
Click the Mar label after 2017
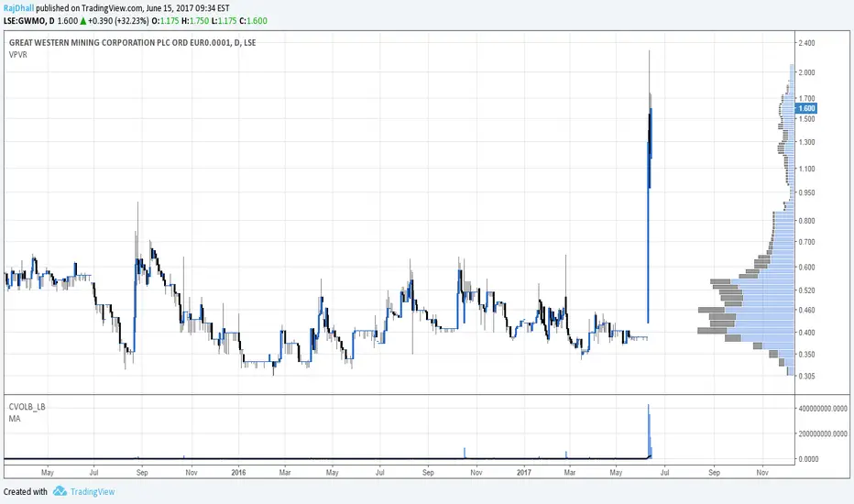click(570, 473)
